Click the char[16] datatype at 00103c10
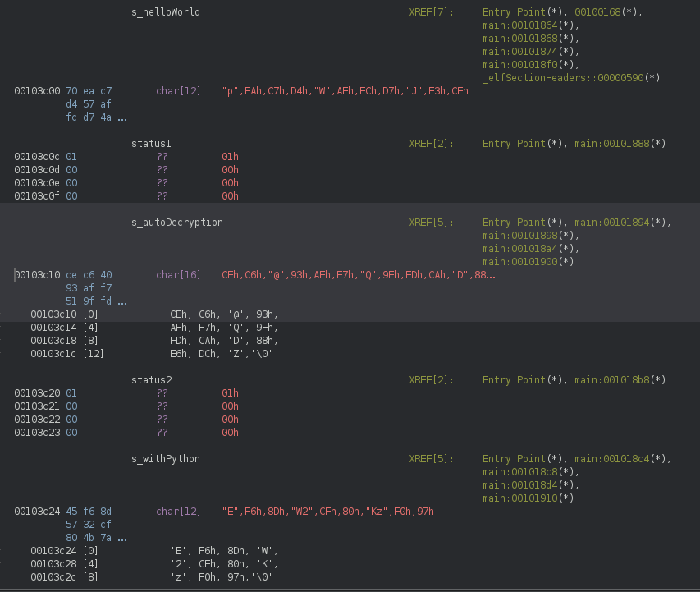The height and width of the screenshot is (592, 700). click(x=178, y=275)
